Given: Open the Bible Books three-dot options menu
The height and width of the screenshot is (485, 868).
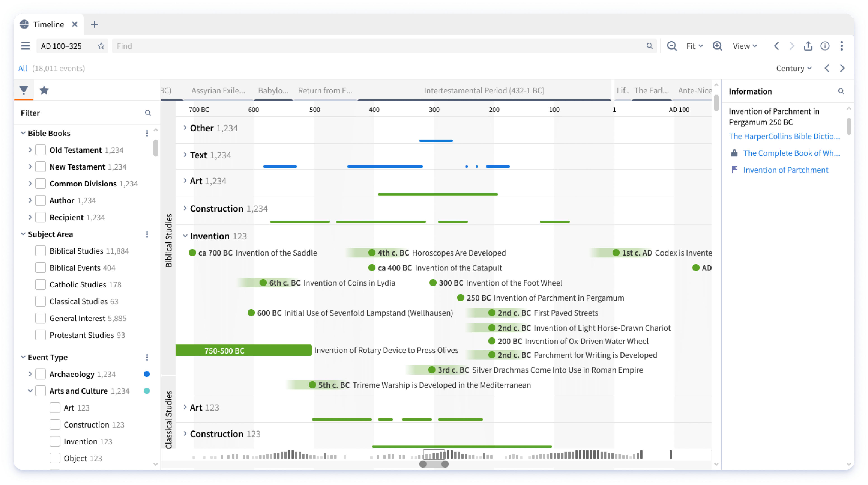Looking at the screenshot, I should pyautogui.click(x=147, y=133).
